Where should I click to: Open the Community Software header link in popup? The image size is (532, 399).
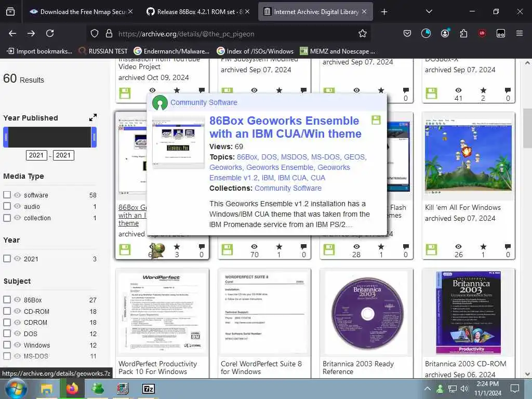204,102
